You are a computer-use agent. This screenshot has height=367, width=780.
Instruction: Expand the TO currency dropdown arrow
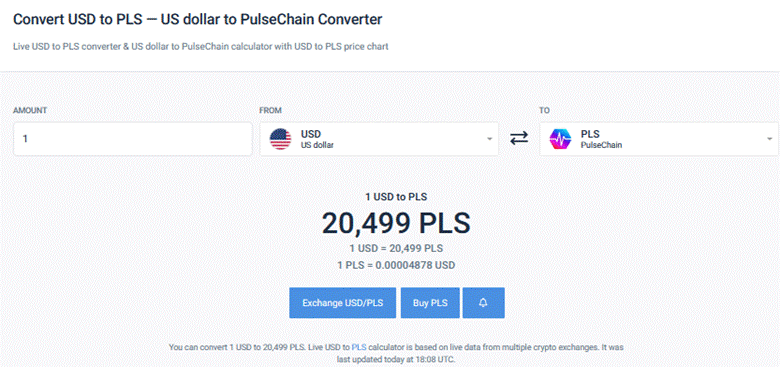click(770, 139)
